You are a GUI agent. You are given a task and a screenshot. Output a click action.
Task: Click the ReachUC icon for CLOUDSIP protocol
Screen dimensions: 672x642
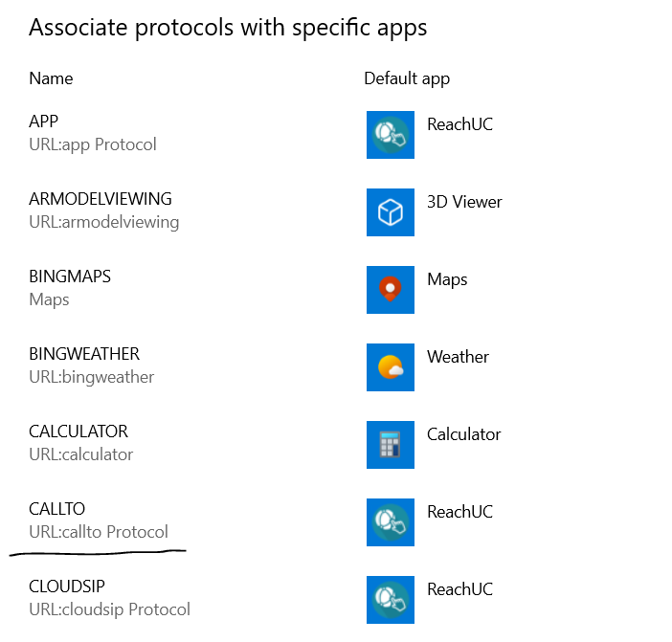(391, 600)
